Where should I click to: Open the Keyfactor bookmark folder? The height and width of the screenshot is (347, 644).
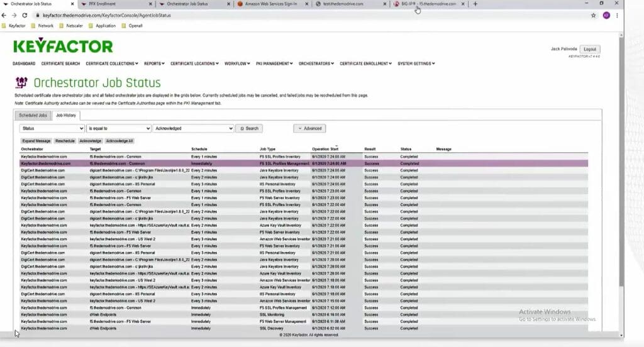click(x=14, y=26)
